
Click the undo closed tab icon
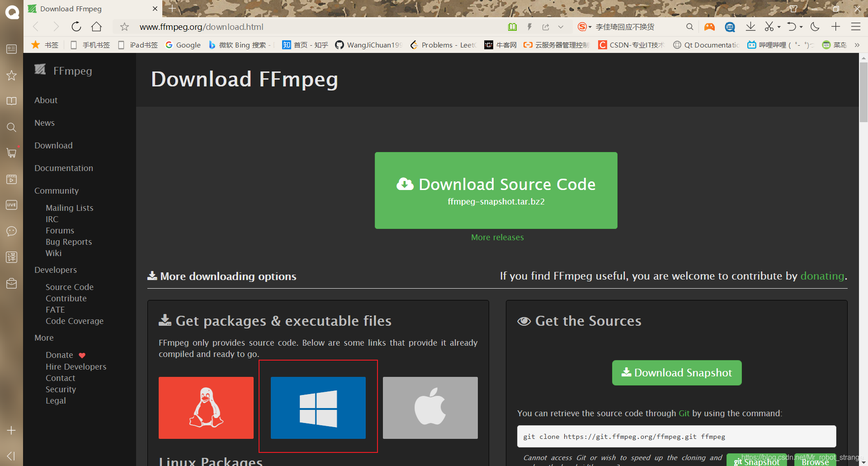pos(791,27)
